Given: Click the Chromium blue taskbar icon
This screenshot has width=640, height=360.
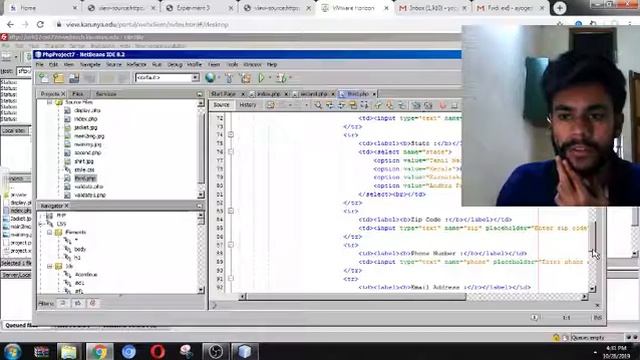Looking at the screenshot, I should [129, 351].
